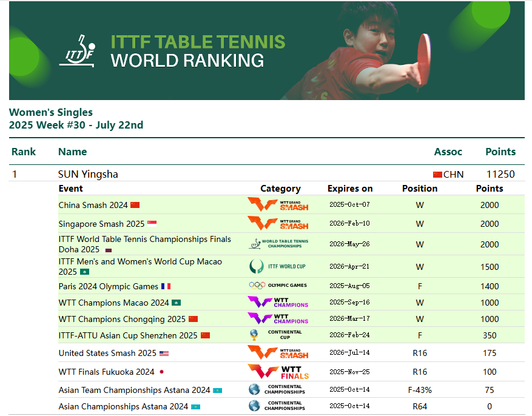Click the Japan flag beside WTT Finals Fukuoka 2024
Image resolution: width=532 pixels, height=416 pixels.
pos(162,372)
